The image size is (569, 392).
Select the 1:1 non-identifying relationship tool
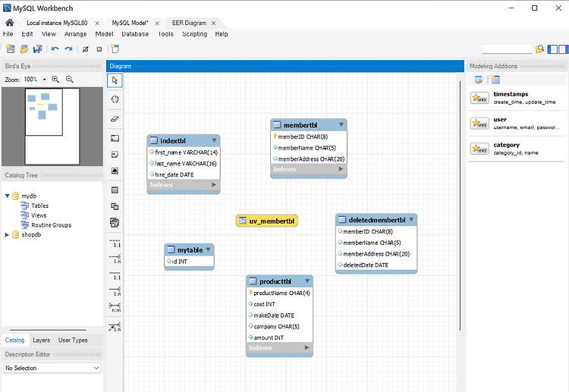115,243
